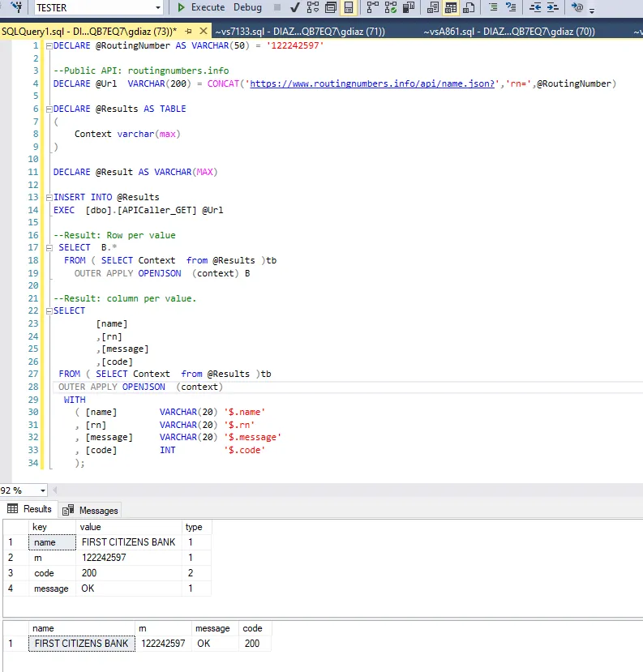
Task: Click the Results to Text icon
Action: click(433, 8)
